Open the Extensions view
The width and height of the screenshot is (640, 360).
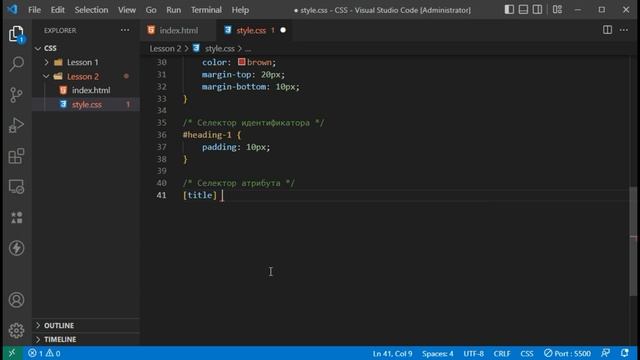[x=16, y=156]
